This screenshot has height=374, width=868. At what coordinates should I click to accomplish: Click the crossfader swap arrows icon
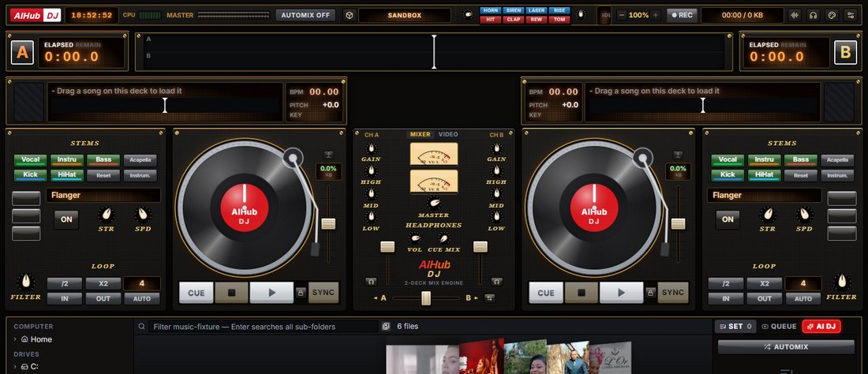pos(489,298)
